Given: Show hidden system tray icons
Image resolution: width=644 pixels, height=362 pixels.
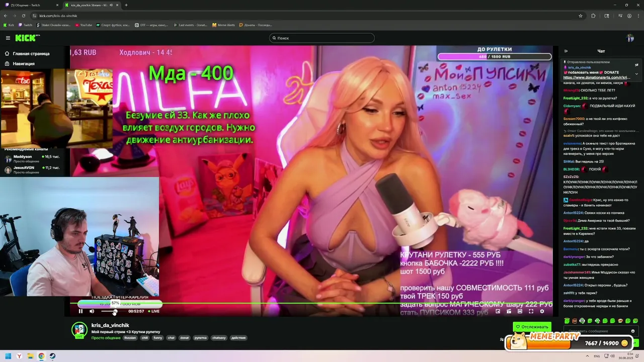Looking at the screenshot, I should pos(588,356).
